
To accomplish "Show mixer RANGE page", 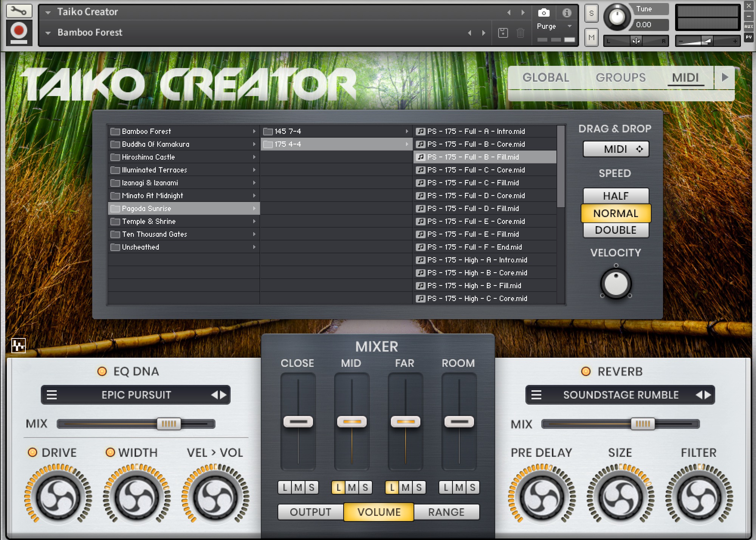I will click(446, 512).
